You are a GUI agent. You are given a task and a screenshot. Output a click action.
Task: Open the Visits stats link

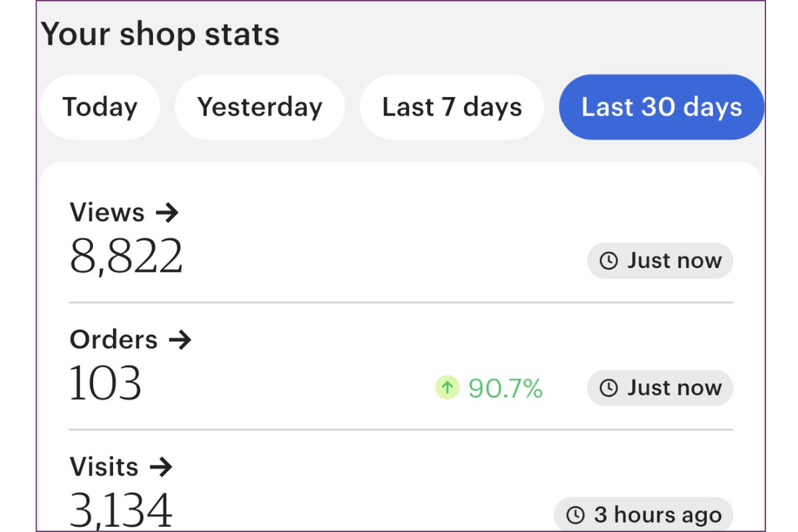coord(104,467)
